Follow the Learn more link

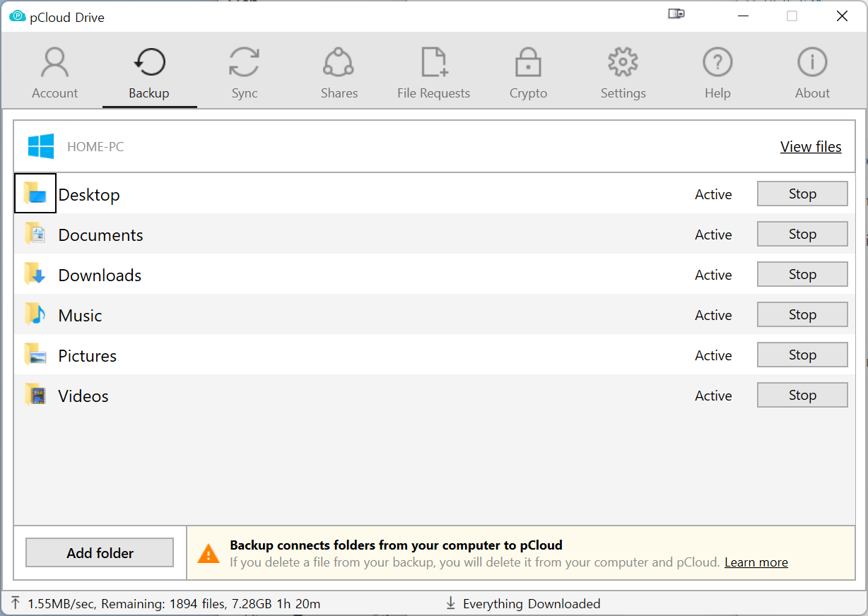point(756,562)
